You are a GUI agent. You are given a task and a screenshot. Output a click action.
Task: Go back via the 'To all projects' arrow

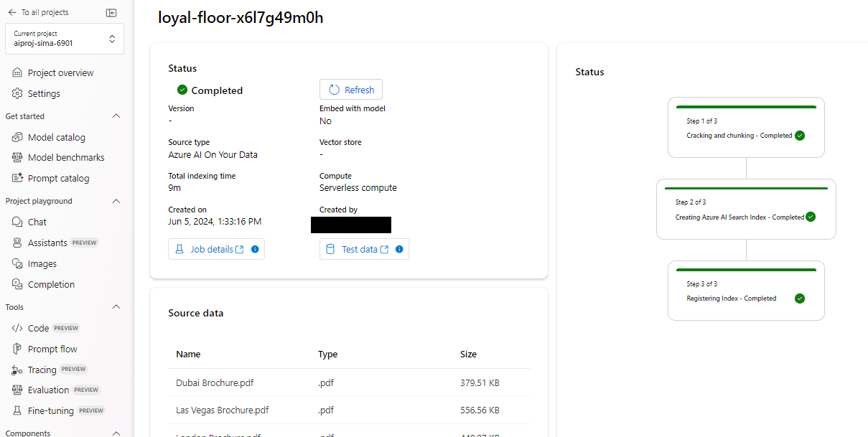12,12
